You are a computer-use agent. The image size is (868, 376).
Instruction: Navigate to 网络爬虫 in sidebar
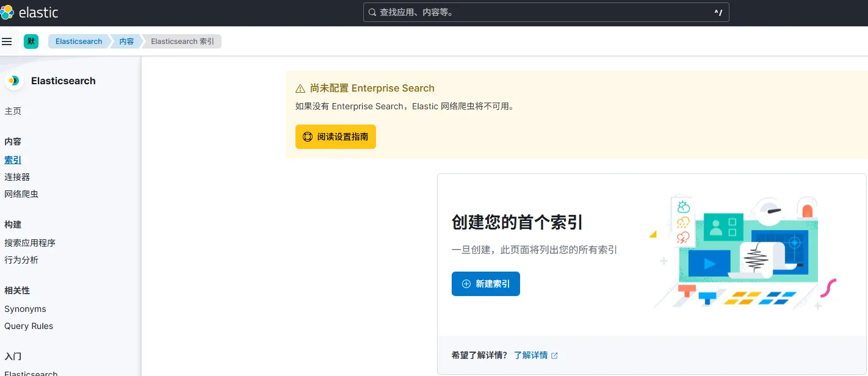click(21, 194)
